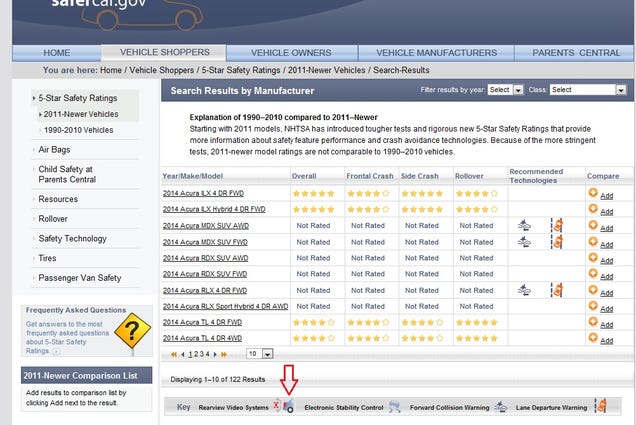Open Child Safety at Parents Central
This screenshot has width=636, height=425.
point(67,174)
